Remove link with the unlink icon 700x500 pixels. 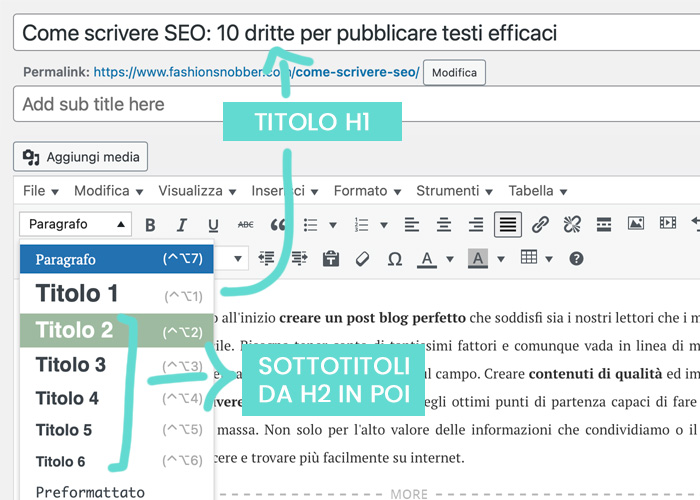[x=572, y=225]
